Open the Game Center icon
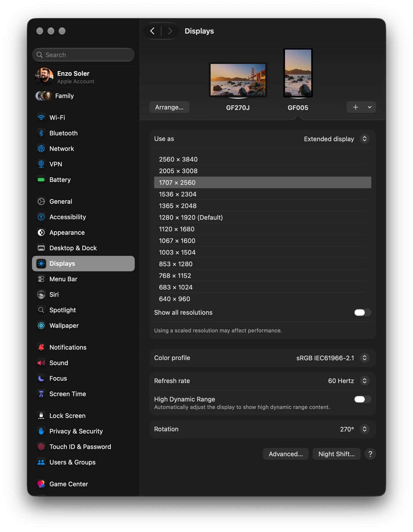This screenshot has height=532, width=413. point(41,484)
